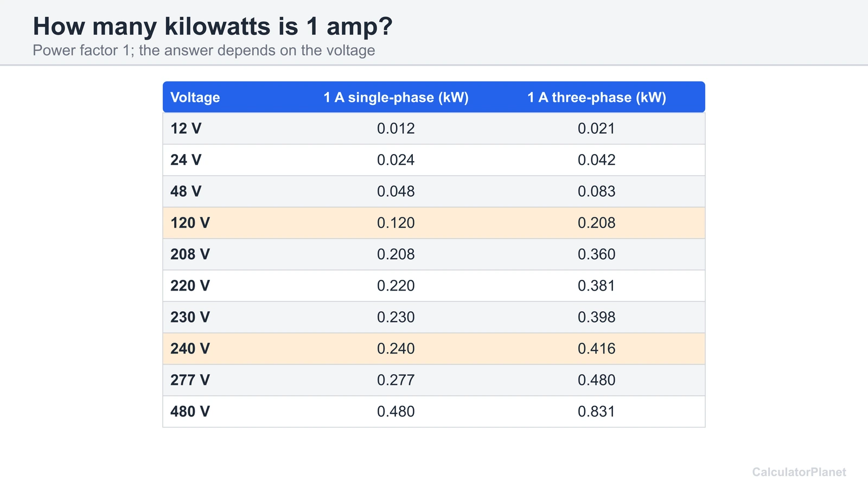Click single-phase value 0.012
Screen dimensions: 868x488
pos(396,129)
